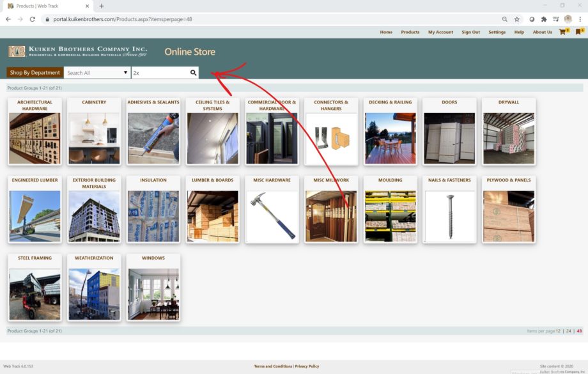Open the Doors category tile

click(x=449, y=132)
